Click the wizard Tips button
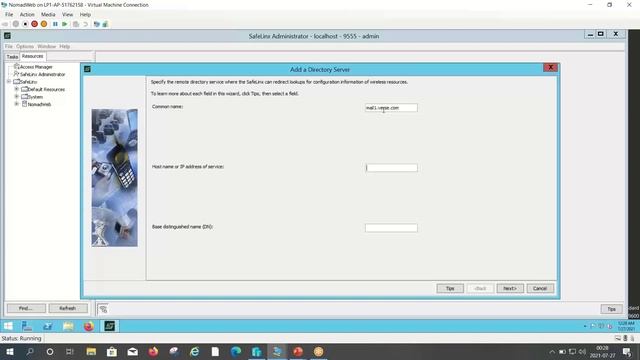The width and height of the screenshot is (640, 360). point(450,289)
